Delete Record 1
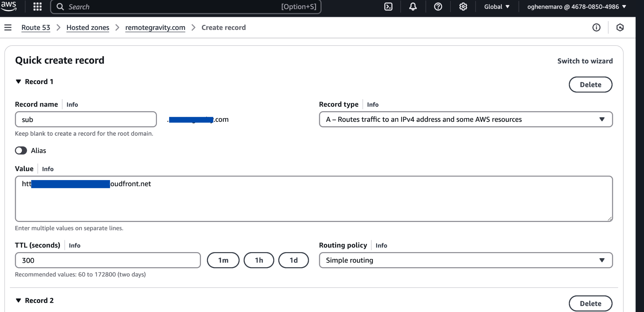644x312 pixels. tap(590, 84)
